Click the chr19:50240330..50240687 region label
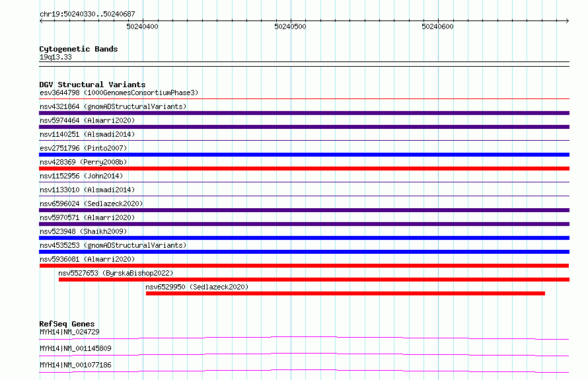 pos(87,14)
